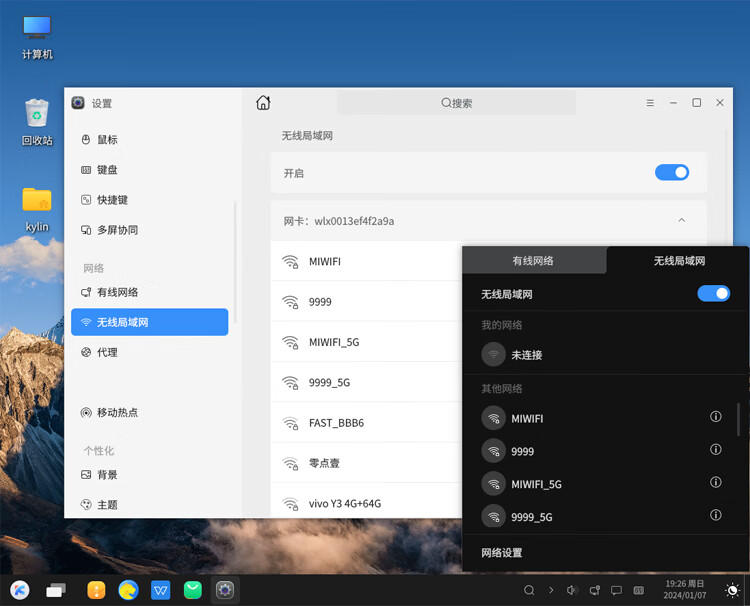Click info icon next to MIWIFI in popup
Viewport: 750px width, 606px height.
[715, 417]
